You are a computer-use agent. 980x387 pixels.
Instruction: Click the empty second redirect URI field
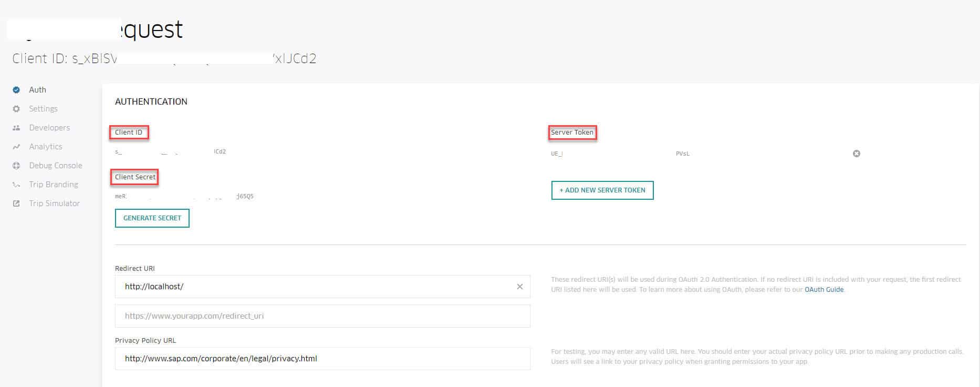tap(322, 316)
